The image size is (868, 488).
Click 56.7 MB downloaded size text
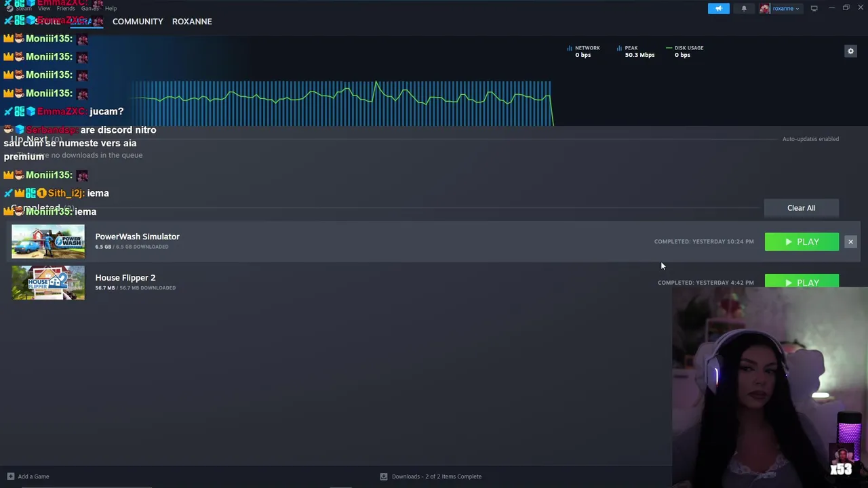click(x=135, y=288)
